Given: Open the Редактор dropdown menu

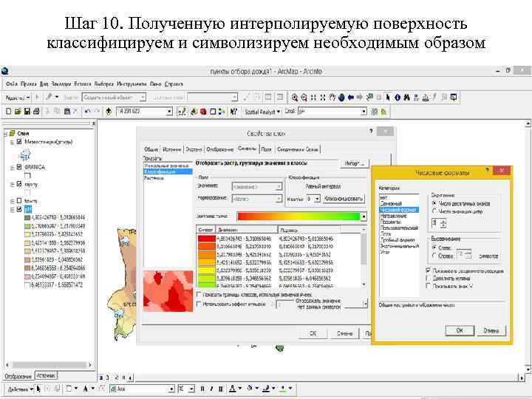Looking at the screenshot, I should (x=18, y=98).
